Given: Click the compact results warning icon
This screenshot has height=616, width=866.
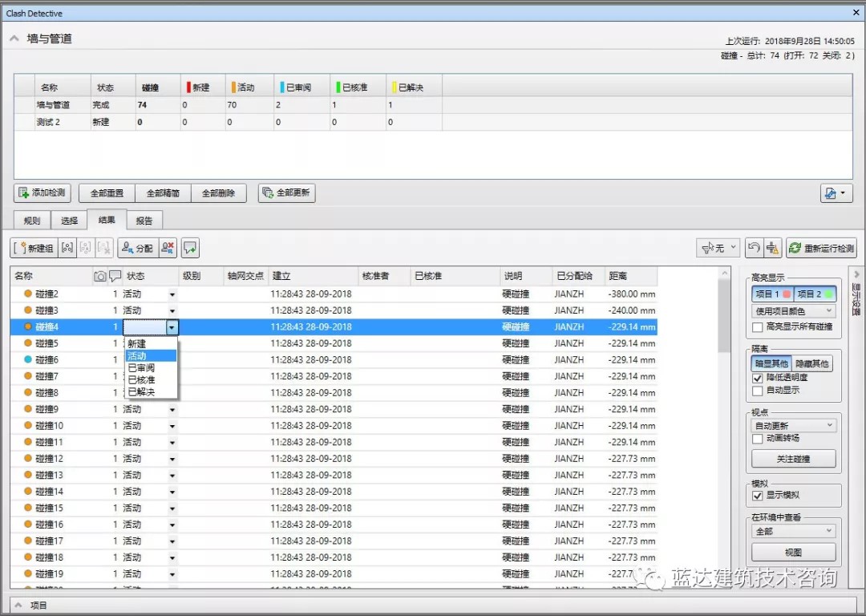Looking at the screenshot, I should point(773,249).
